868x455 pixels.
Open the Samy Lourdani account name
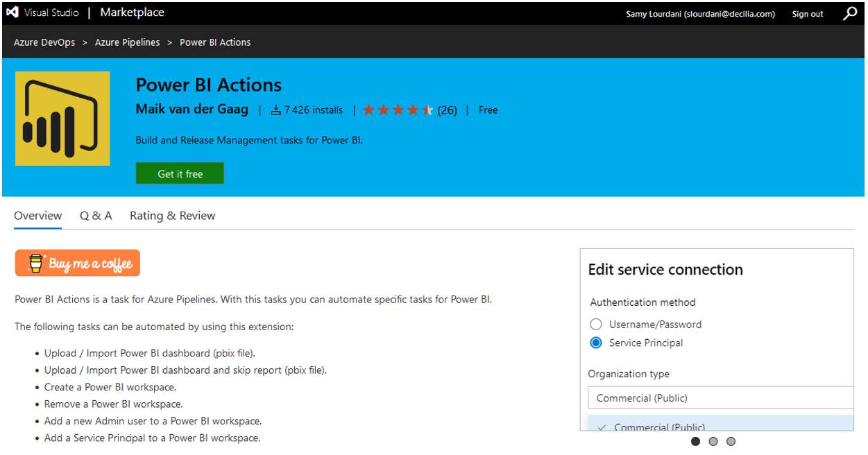pos(700,14)
